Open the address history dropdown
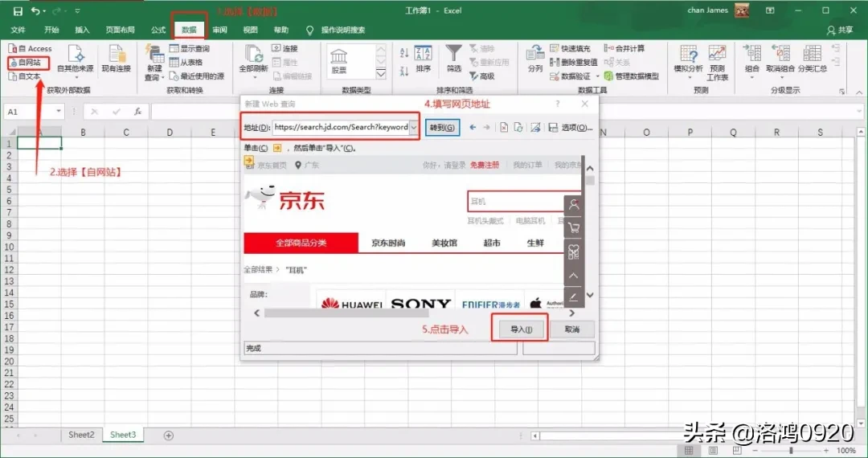 click(414, 127)
